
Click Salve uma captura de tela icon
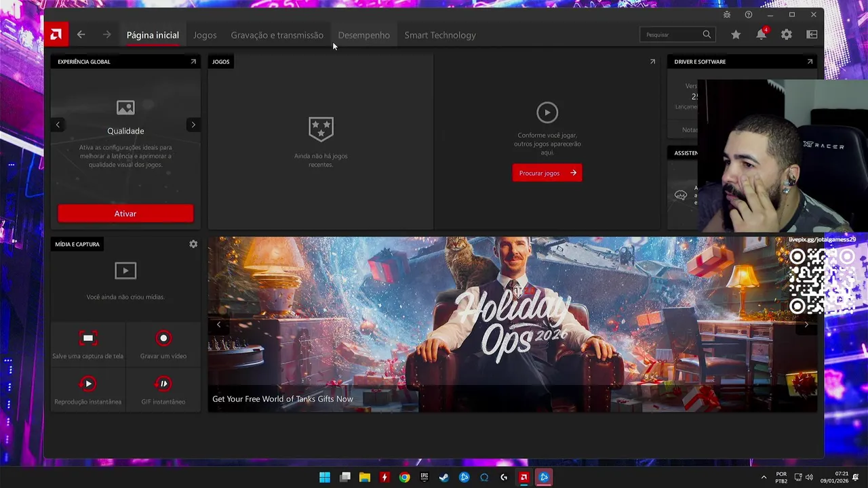coord(87,338)
